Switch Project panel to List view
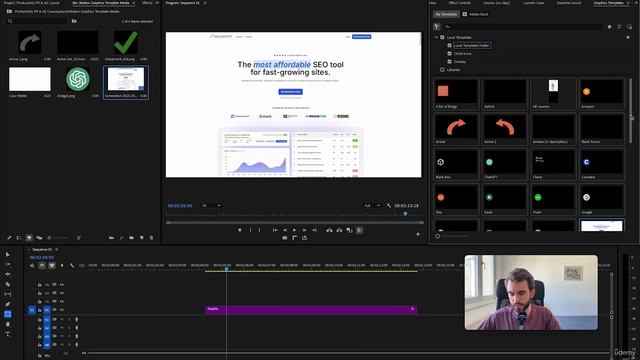 click(19, 238)
